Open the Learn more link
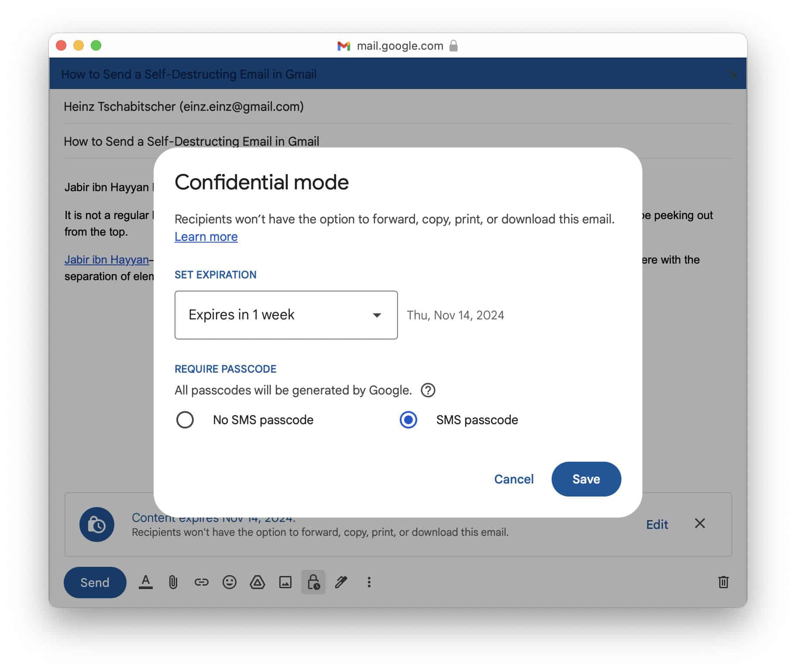The height and width of the screenshot is (672, 796). tap(206, 237)
